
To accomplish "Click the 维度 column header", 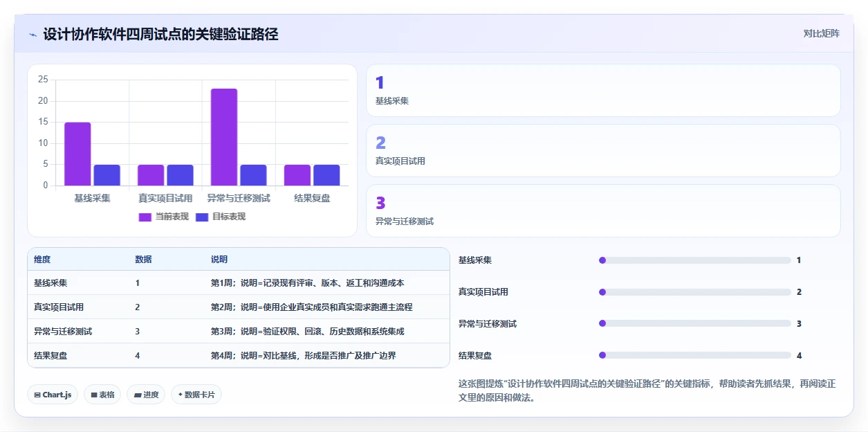I will pos(42,260).
